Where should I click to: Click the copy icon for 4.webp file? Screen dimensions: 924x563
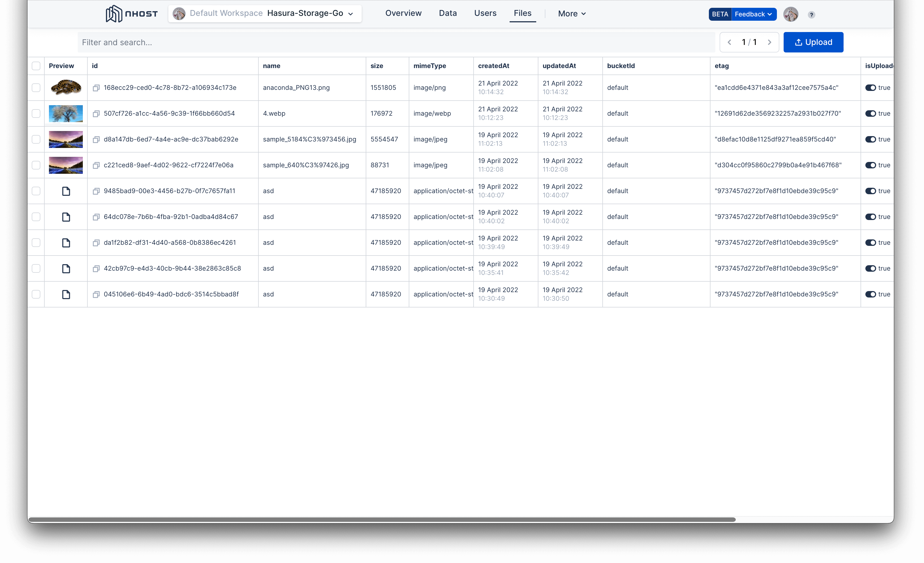point(96,114)
